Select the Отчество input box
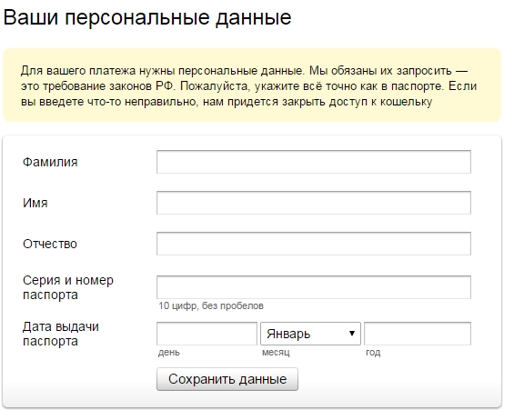524x420 pixels. click(314, 244)
